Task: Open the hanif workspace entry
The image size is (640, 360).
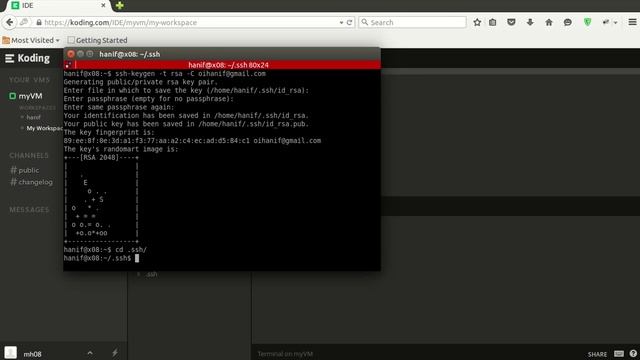Action: pos(33,117)
